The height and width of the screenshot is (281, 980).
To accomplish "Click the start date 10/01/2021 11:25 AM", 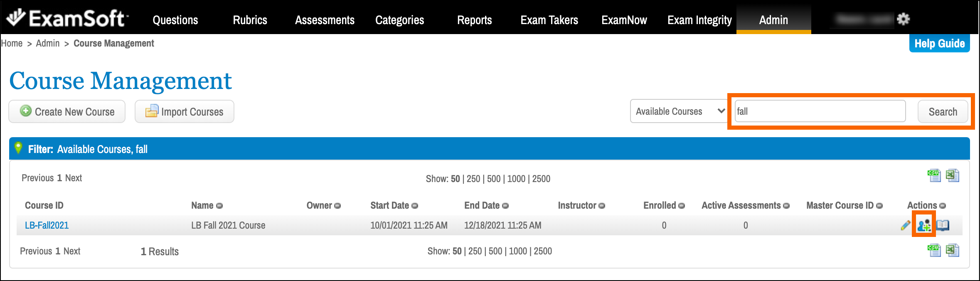I will coord(409,225).
